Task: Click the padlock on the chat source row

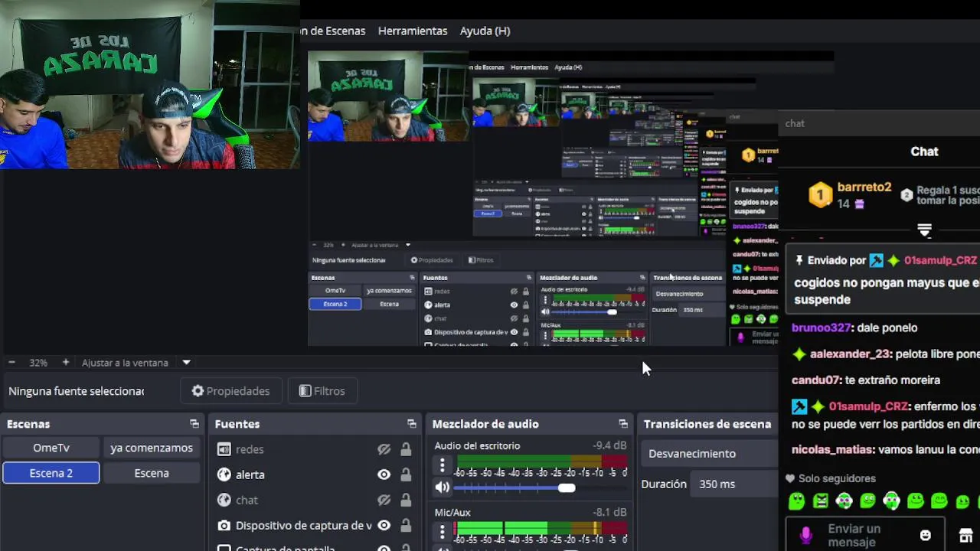Action: (406, 500)
